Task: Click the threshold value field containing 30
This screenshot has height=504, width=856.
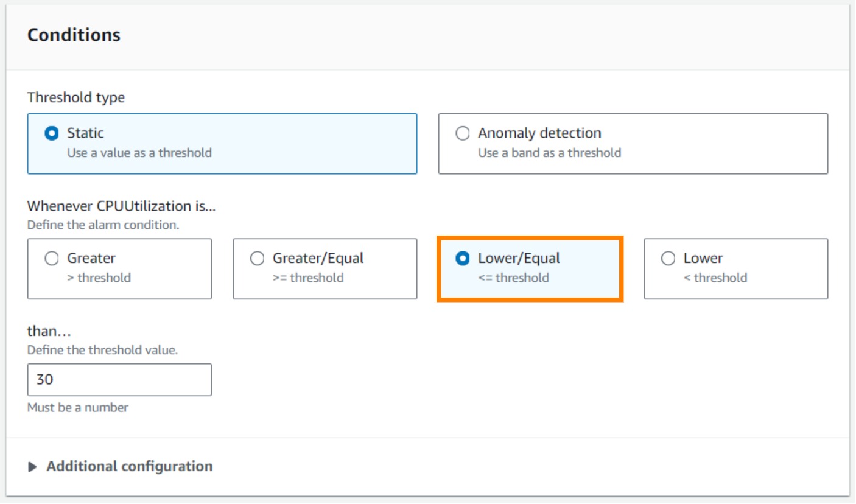Action: point(119,380)
